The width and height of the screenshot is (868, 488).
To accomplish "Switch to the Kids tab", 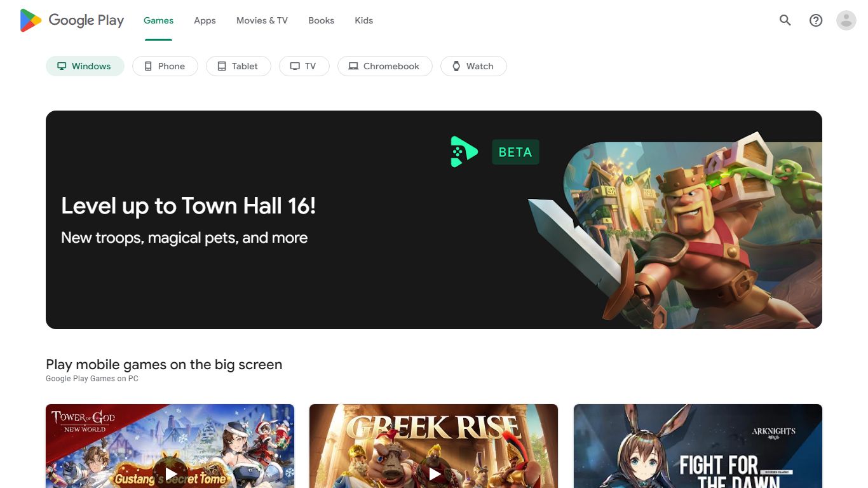I will 363,20.
